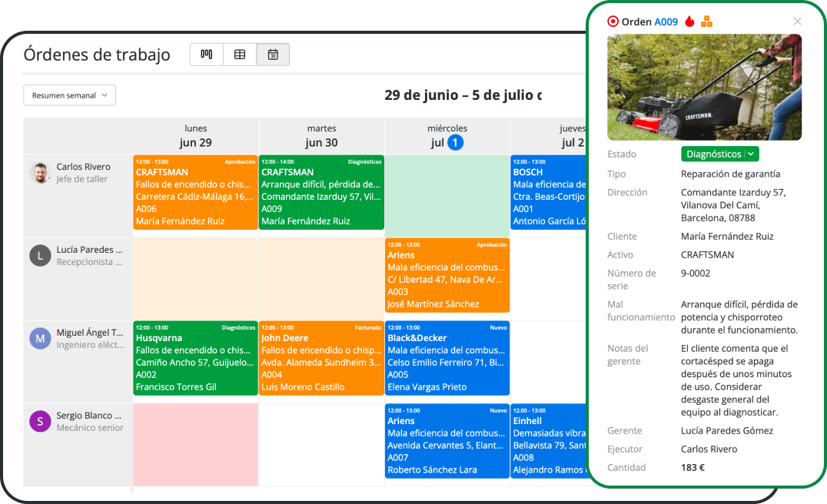Click the CRAFTSMAN asset value in panel
The width and height of the screenshot is (827, 504).
707,254
